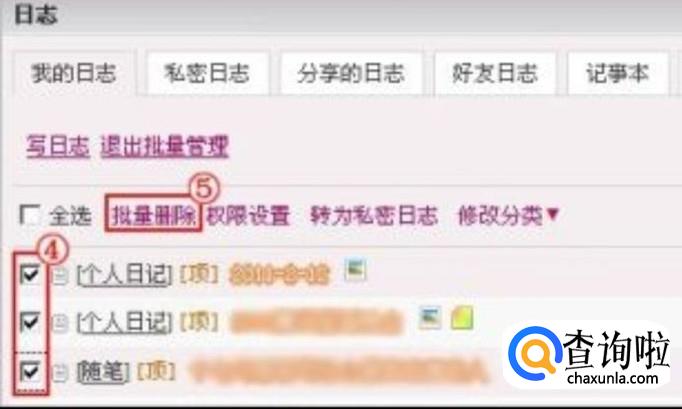
Task: Uncheck the second diary entry's checkbox
Action: [x=30, y=322]
